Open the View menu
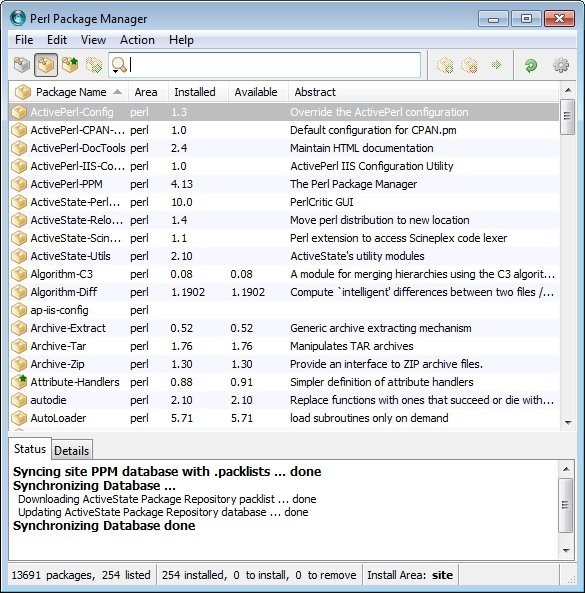 [93, 40]
